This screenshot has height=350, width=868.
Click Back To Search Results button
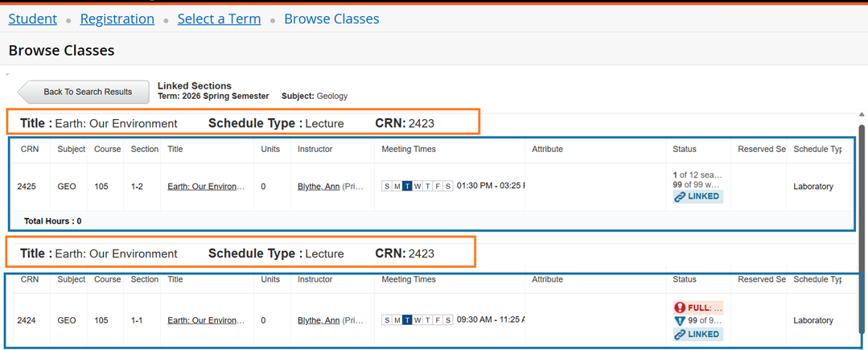coord(84,92)
